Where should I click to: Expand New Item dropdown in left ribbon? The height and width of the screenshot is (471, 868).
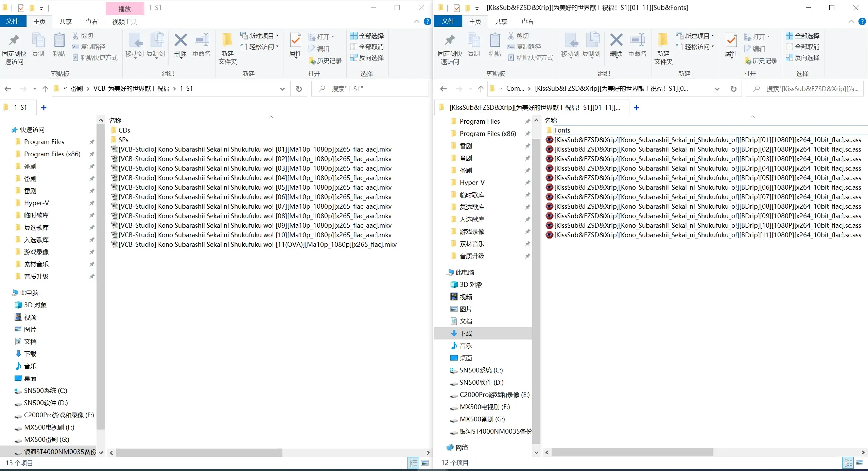click(260, 36)
